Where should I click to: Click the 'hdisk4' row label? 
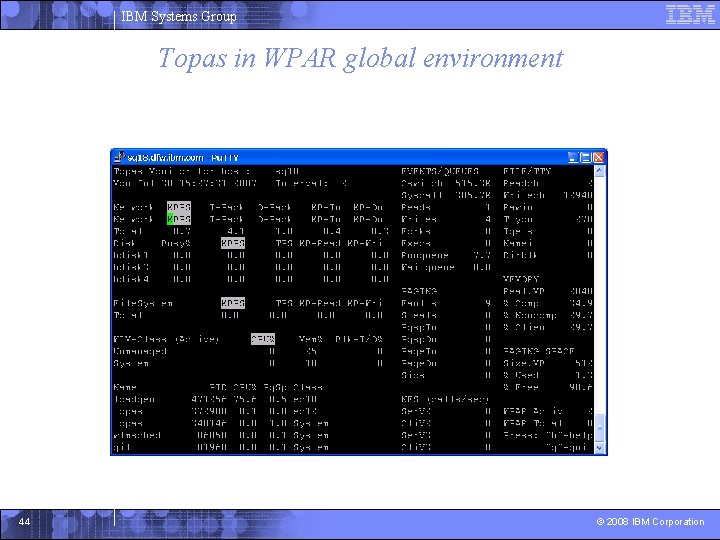(x=131, y=279)
